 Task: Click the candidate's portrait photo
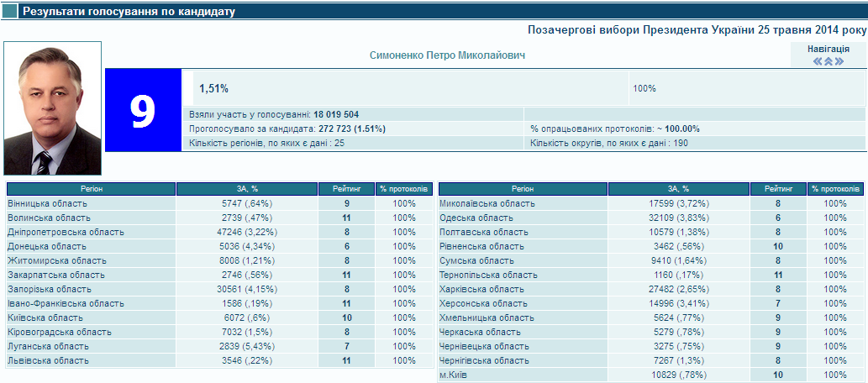click(x=52, y=108)
